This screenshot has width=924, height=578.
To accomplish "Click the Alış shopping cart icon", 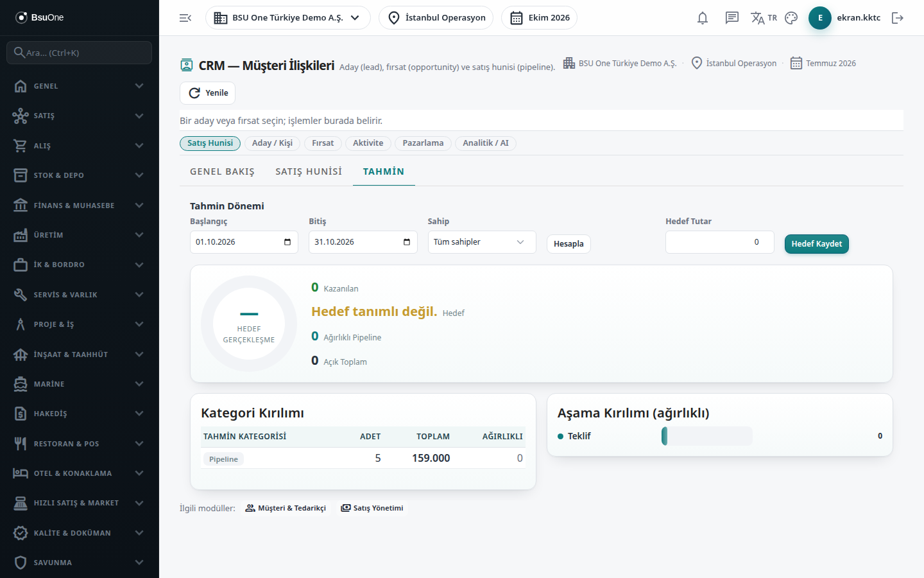I will [x=21, y=146].
